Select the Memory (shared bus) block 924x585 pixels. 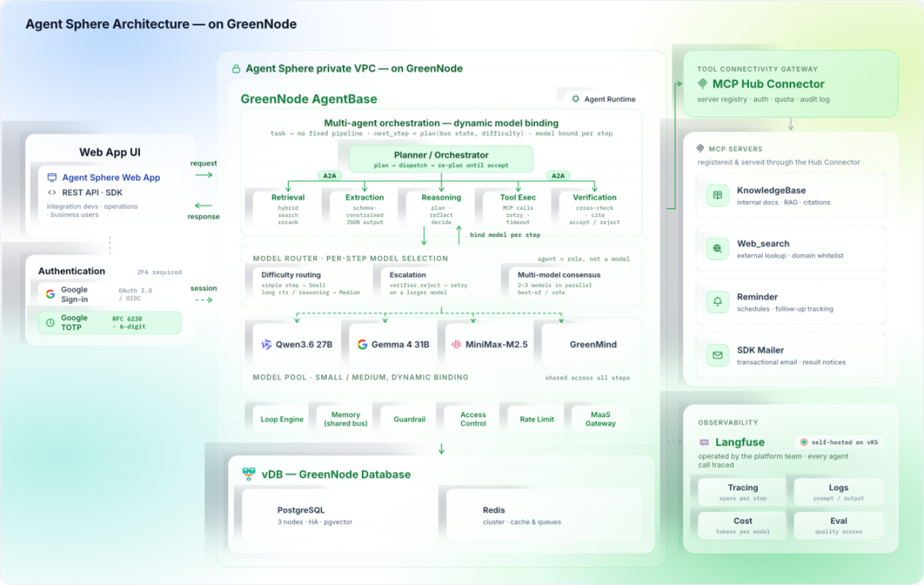(x=346, y=419)
